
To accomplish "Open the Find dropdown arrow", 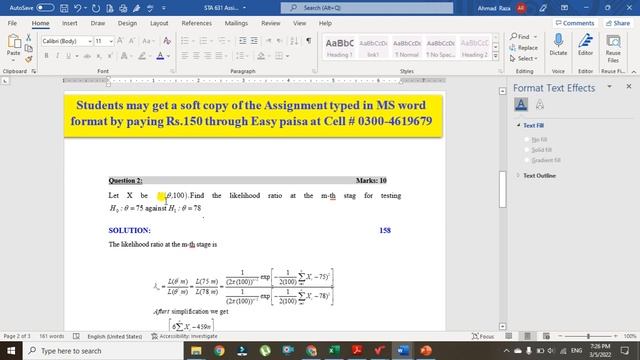I will (536, 37).
